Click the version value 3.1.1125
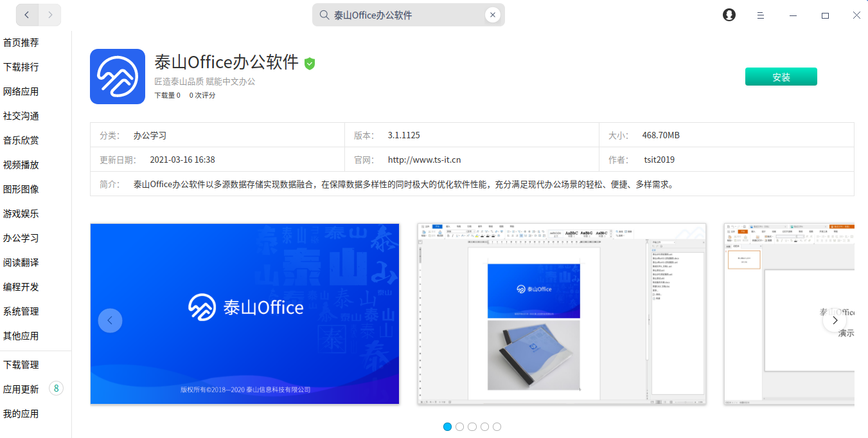 404,135
